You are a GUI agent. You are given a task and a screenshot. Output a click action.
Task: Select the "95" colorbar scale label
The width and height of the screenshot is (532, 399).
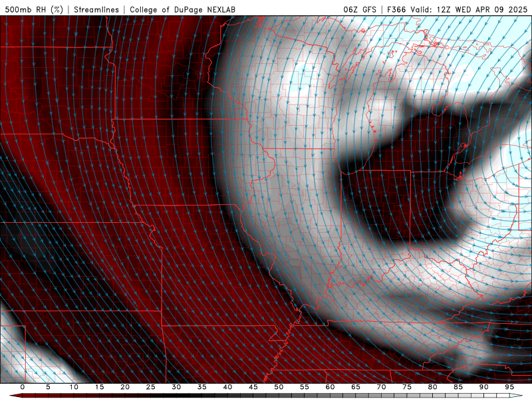(x=509, y=387)
